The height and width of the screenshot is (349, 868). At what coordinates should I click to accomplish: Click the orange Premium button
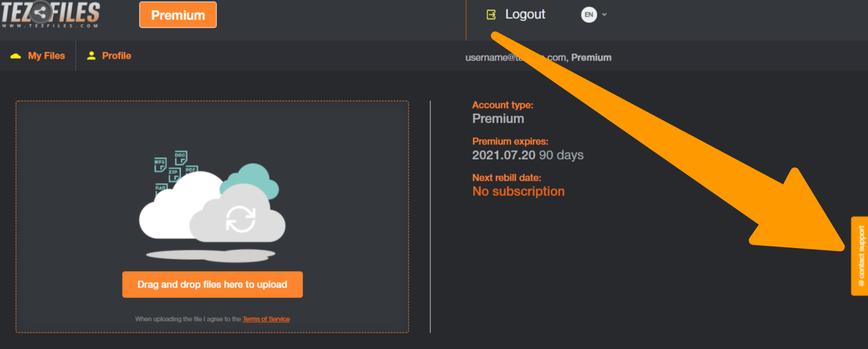point(178,15)
